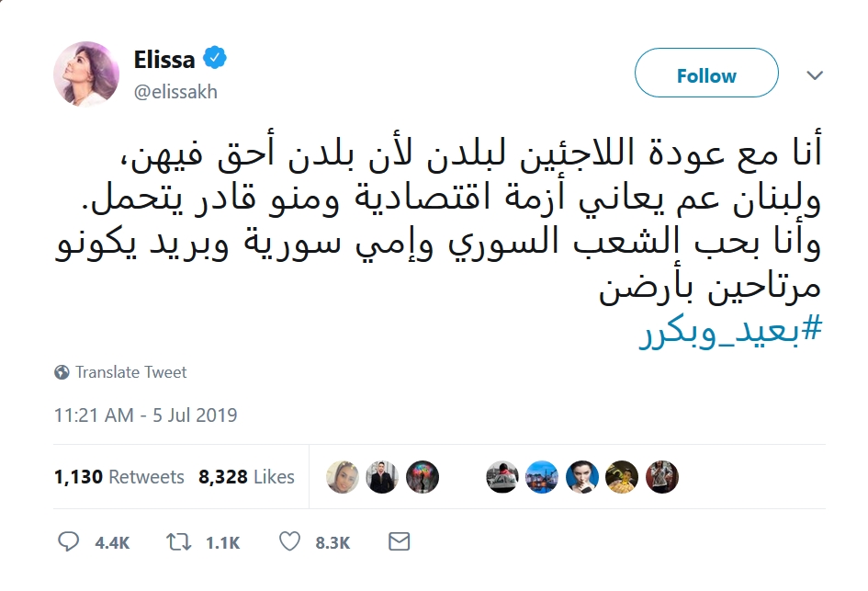Image resolution: width=868 pixels, height=591 pixels.
Task: Click the first liker avatar thumbnail
Action: click(343, 477)
